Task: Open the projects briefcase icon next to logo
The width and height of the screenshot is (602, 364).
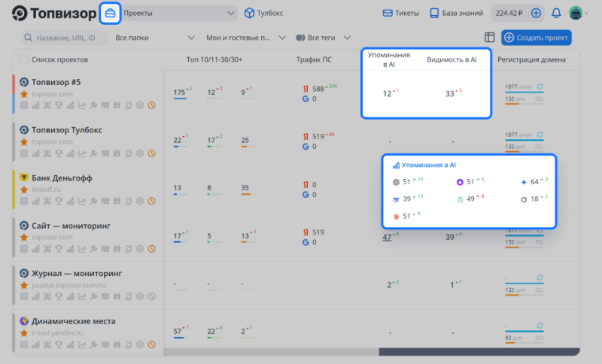Action: (x=110, y=13)
